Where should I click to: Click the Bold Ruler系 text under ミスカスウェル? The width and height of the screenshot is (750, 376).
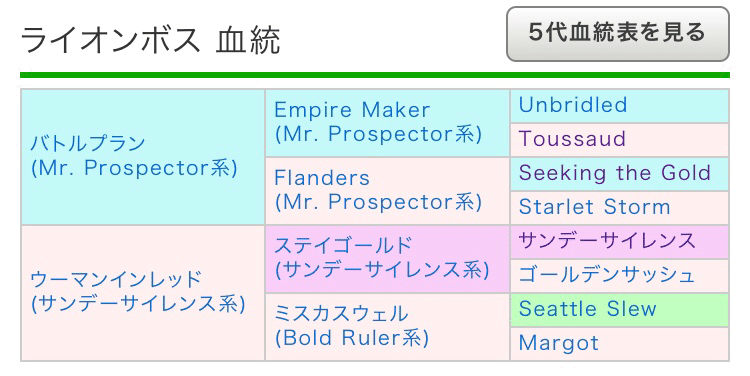(352, 338)
